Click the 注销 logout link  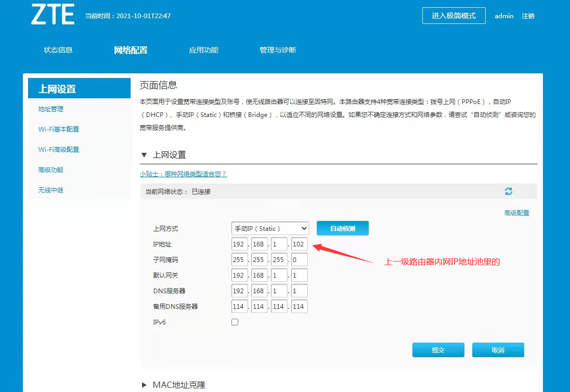coord(528,16)
